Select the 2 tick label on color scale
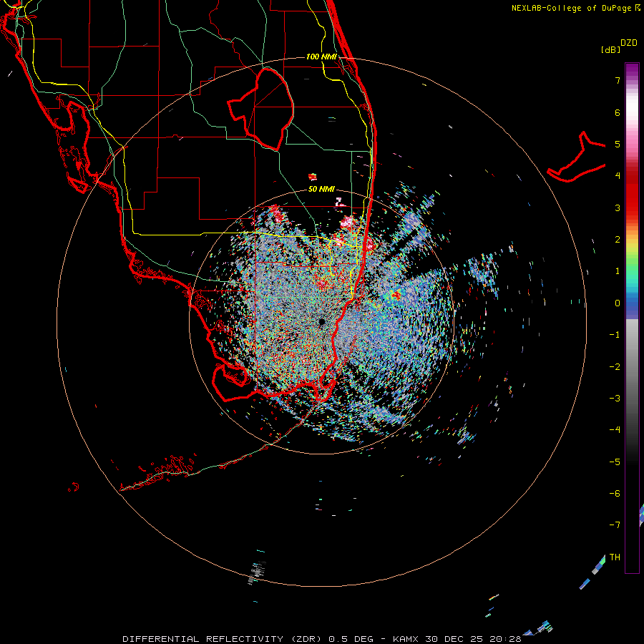The height and width of the screenshot is (644, 644). [x=618, y=240]
